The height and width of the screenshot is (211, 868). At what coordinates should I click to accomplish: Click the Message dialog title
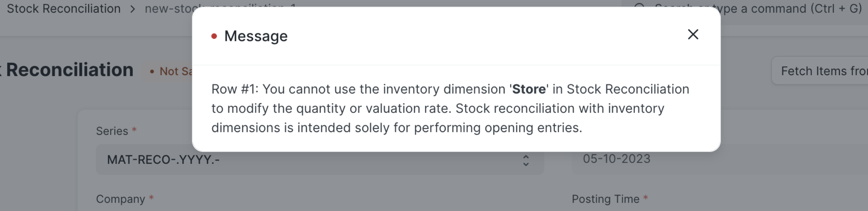(256, 36)
